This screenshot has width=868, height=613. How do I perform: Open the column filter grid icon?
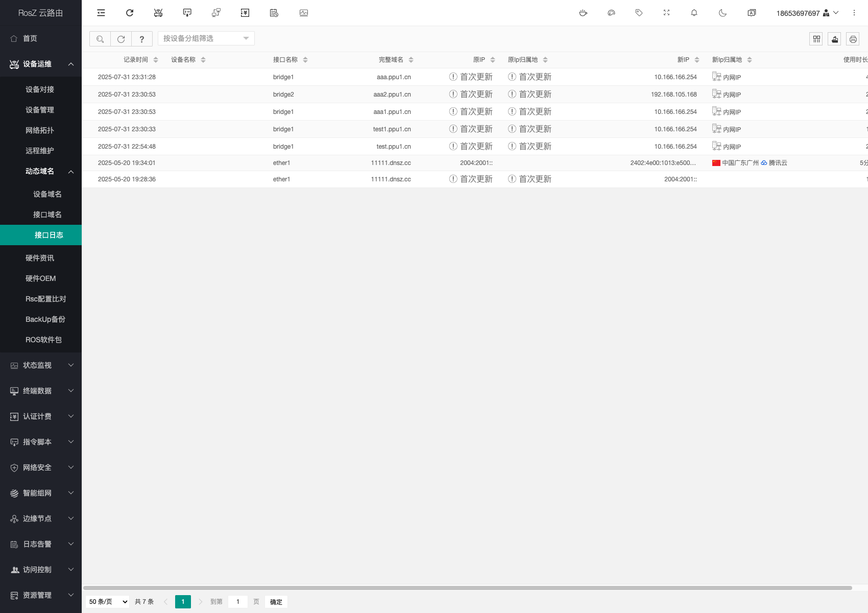[x=816, y=39]
